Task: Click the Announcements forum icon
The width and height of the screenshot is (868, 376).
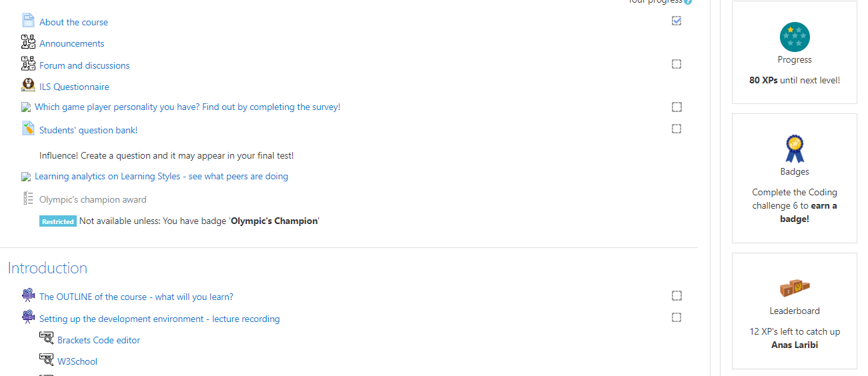Action: tap(28, 42)
